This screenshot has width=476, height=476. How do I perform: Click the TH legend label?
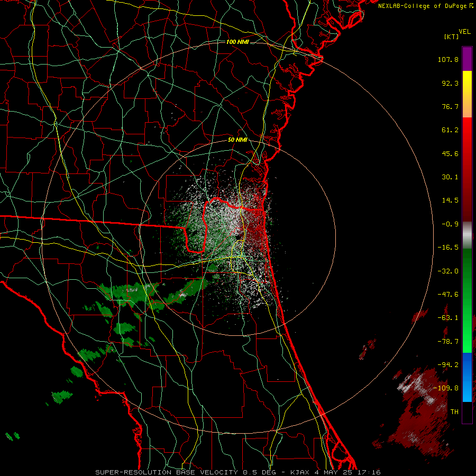pos(454,412)
